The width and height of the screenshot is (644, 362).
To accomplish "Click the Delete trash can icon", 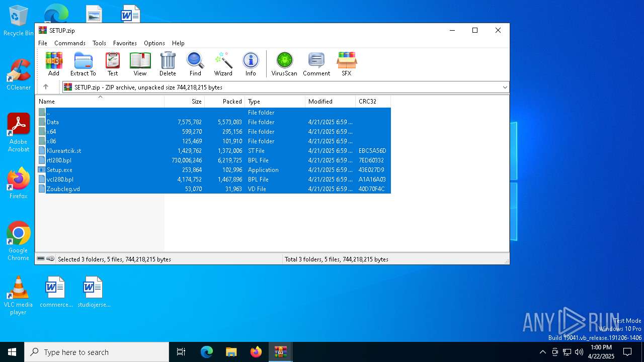I will pos(168,64).
